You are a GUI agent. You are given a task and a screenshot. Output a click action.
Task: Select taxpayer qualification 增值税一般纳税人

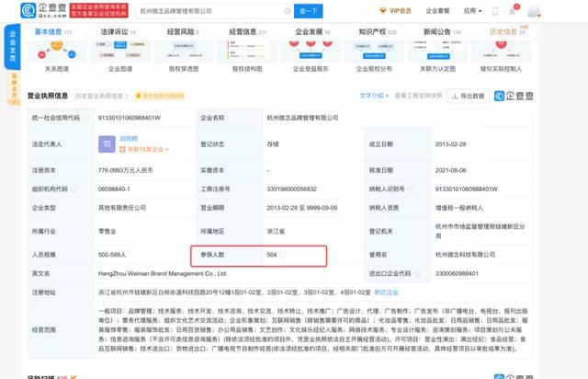pyautogui.click(x=459, y=208)
